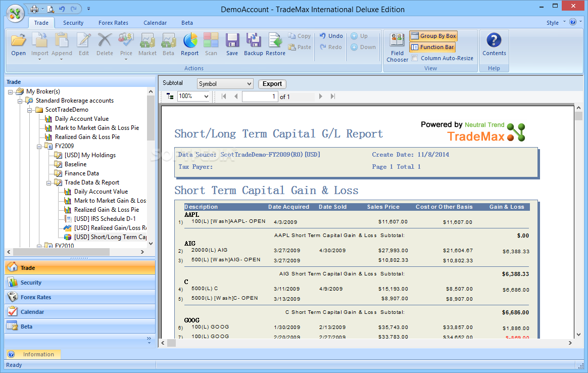Select Beta in navigation pane
588x373 pixels.
pos(80,326)
